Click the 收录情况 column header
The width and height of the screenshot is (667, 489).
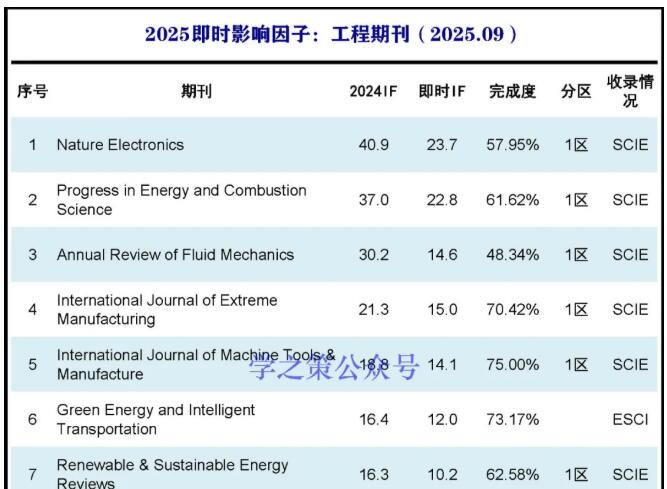click(x=630, y=92)
